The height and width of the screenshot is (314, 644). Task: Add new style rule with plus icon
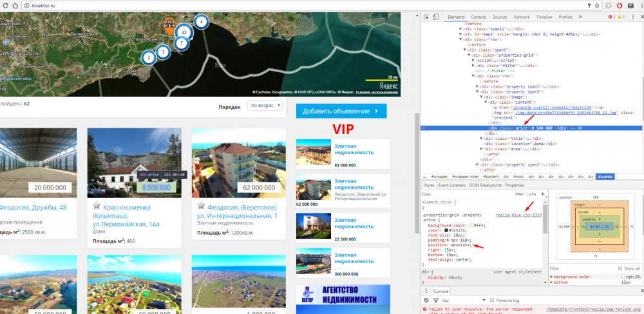pyautogui.click(x=542, y=193)
